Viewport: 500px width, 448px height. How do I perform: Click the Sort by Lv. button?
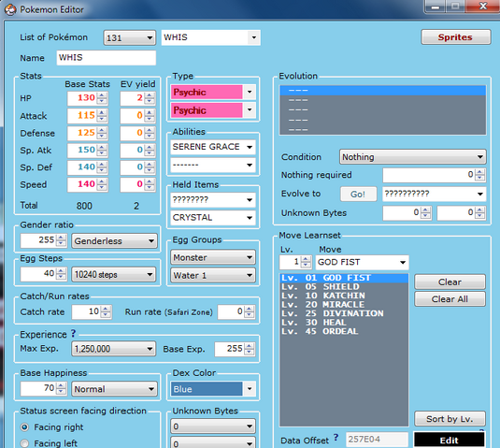coord(450,419)
